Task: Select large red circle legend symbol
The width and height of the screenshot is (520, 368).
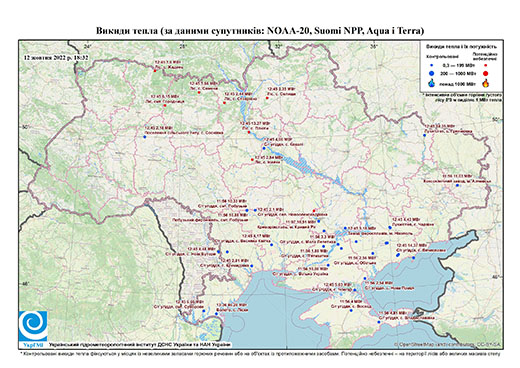Action: point(485,74)
